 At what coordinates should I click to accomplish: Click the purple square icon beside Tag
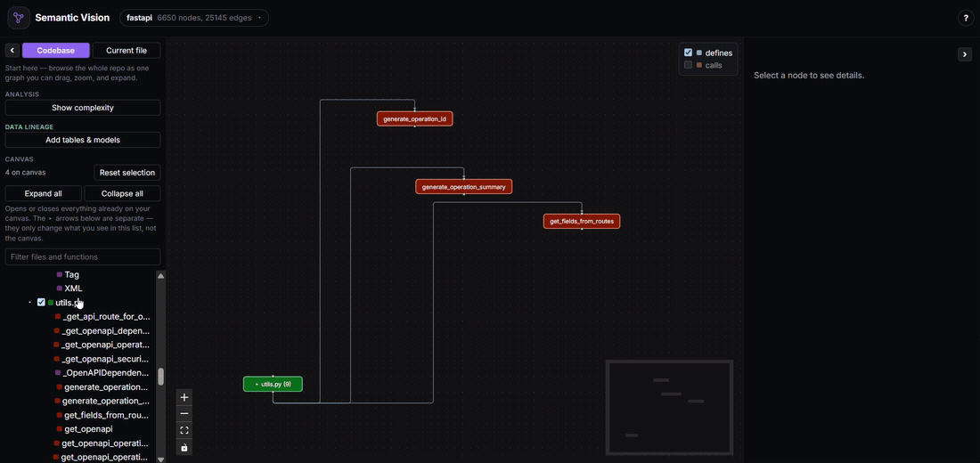point(60,274)
